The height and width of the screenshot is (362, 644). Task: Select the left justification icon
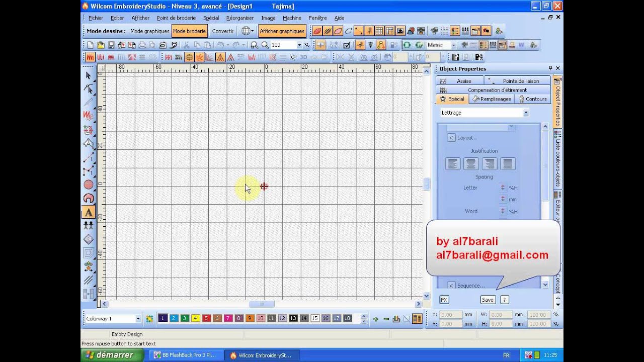(453, 164)
